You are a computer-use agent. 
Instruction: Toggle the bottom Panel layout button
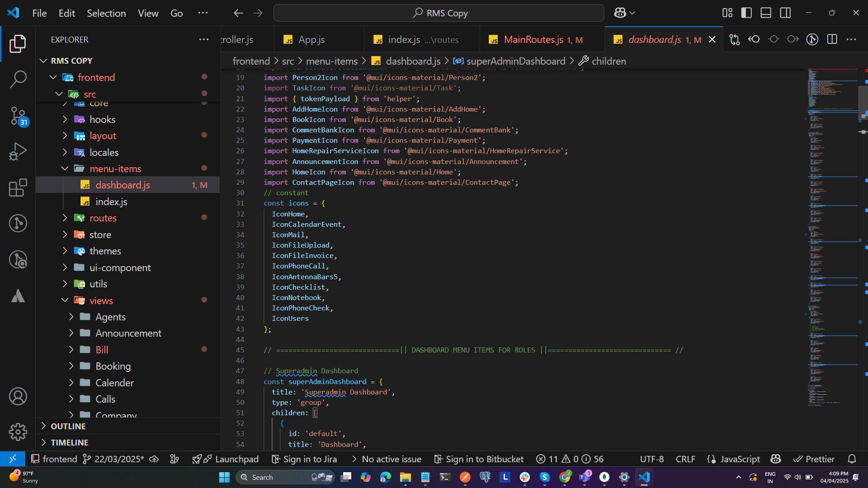[766, 13]
